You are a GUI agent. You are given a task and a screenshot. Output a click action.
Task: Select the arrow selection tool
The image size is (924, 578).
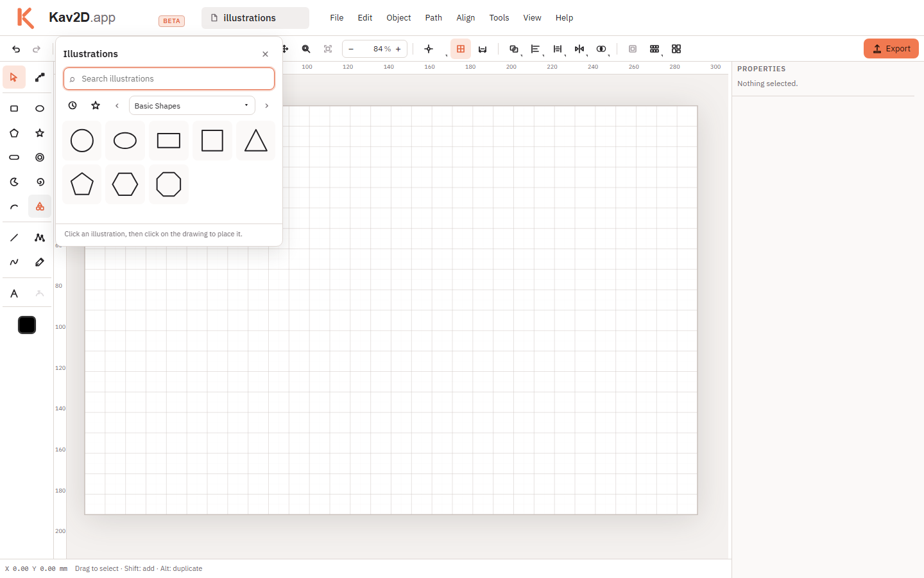click(14, 78)
